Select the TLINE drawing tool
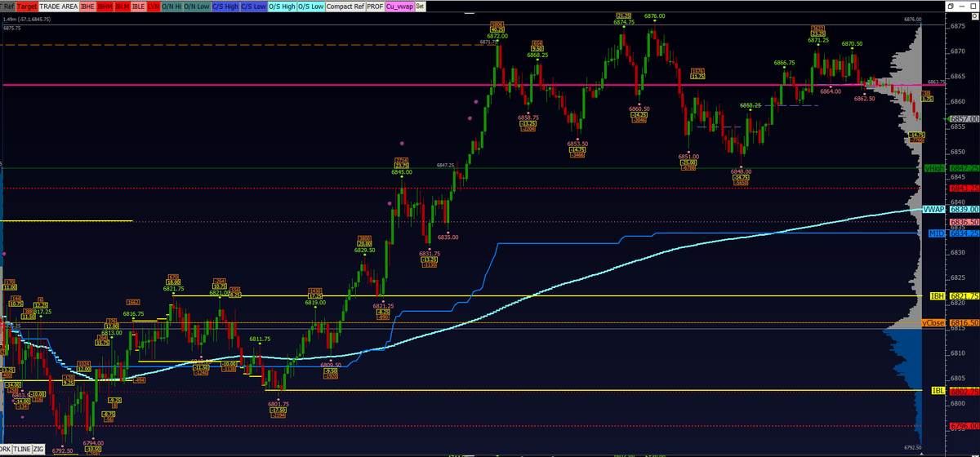Viewport: 980px width, 457px height. (23, 450)
